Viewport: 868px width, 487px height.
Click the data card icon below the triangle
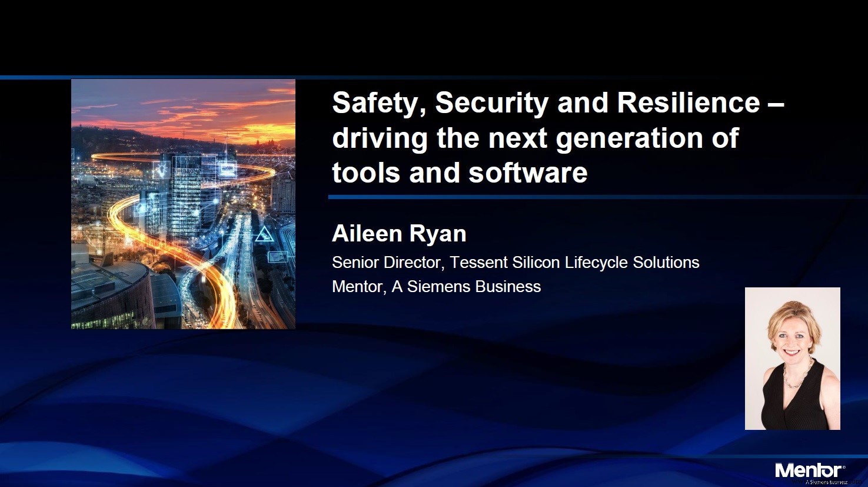click(x=277, y=257)
